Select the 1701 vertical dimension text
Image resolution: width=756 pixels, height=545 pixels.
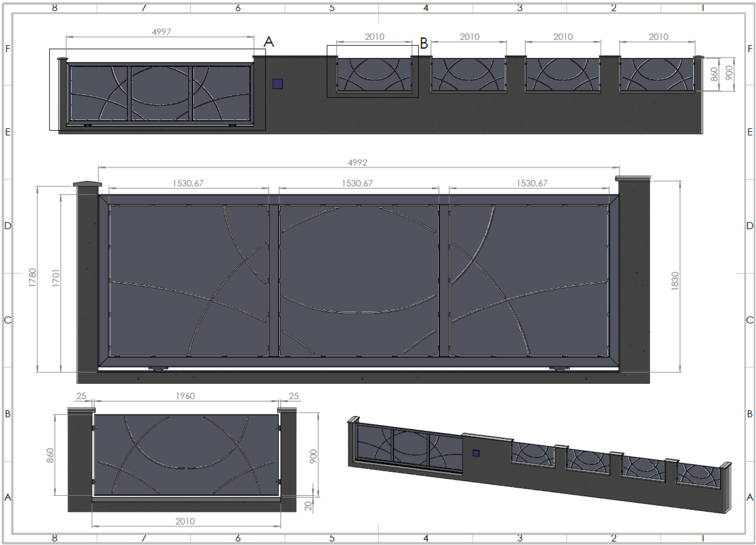point(56,278)
